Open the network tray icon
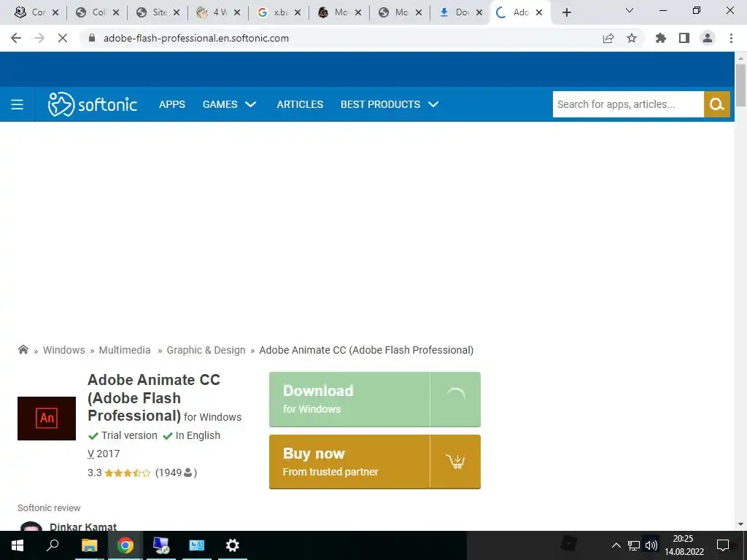The width and height of the screenshot is (747, 560). click(634, 545)
